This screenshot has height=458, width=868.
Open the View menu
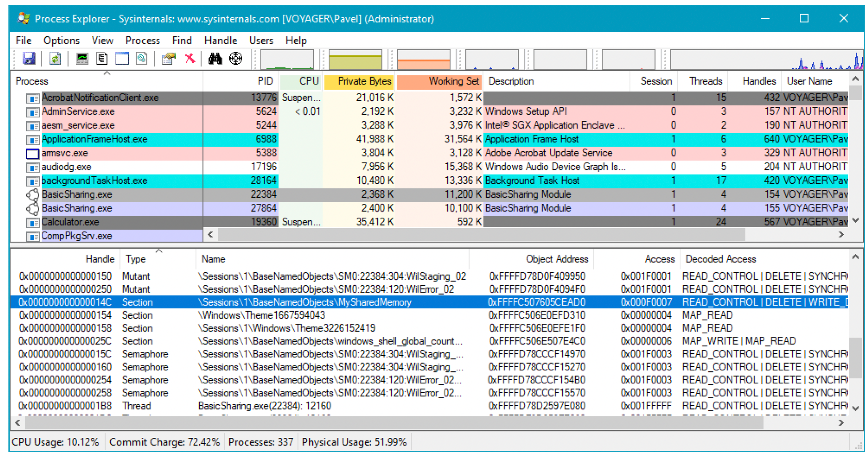(102, 40)
